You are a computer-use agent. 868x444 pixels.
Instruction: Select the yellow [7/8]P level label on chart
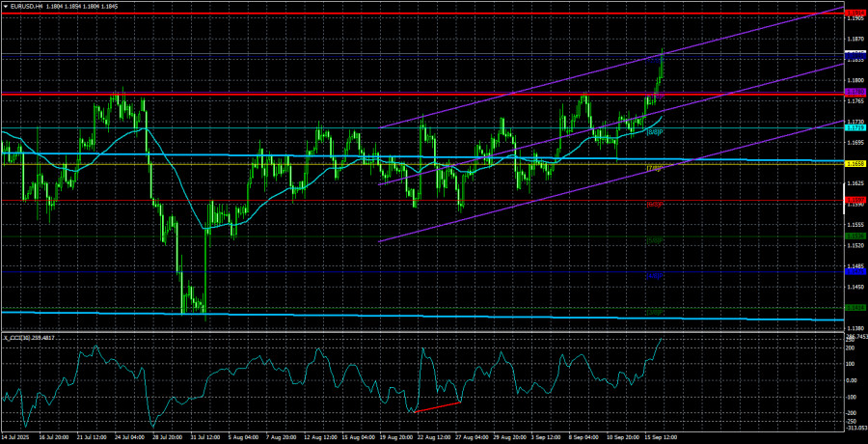point(654,169)
